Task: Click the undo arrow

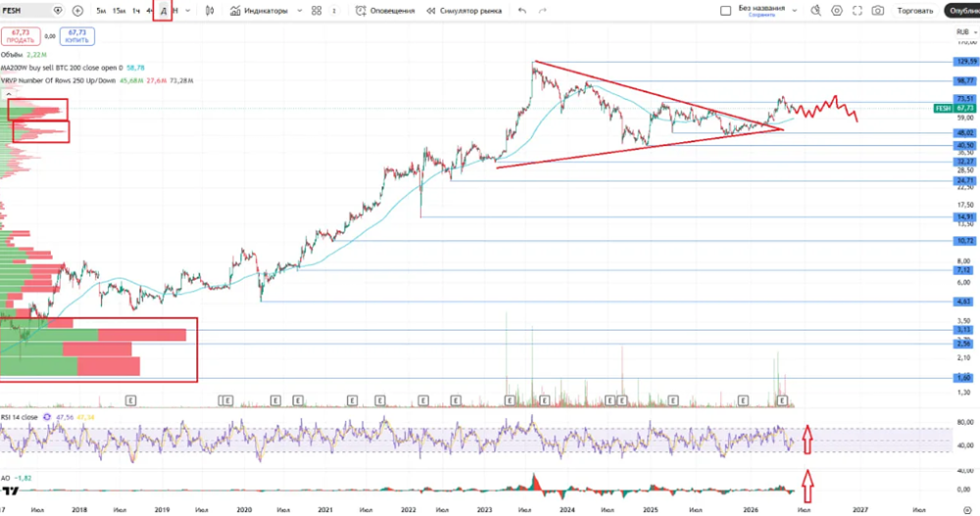Action: [522, 11]
